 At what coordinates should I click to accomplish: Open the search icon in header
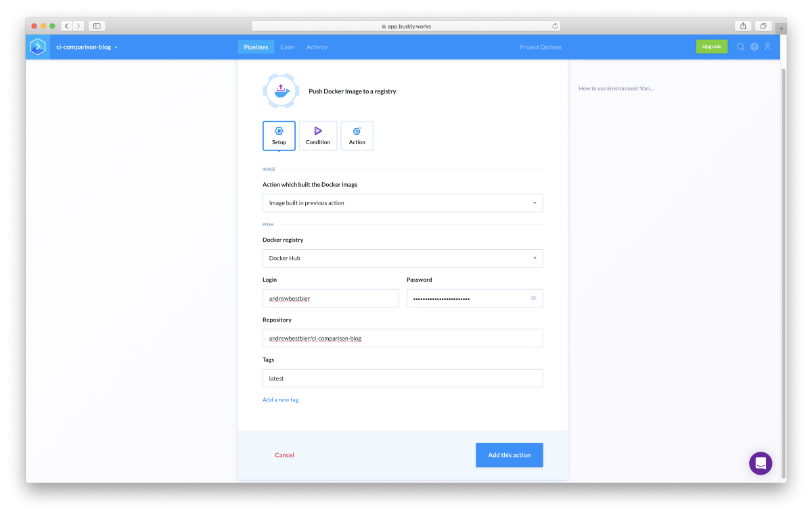point(740,47)
